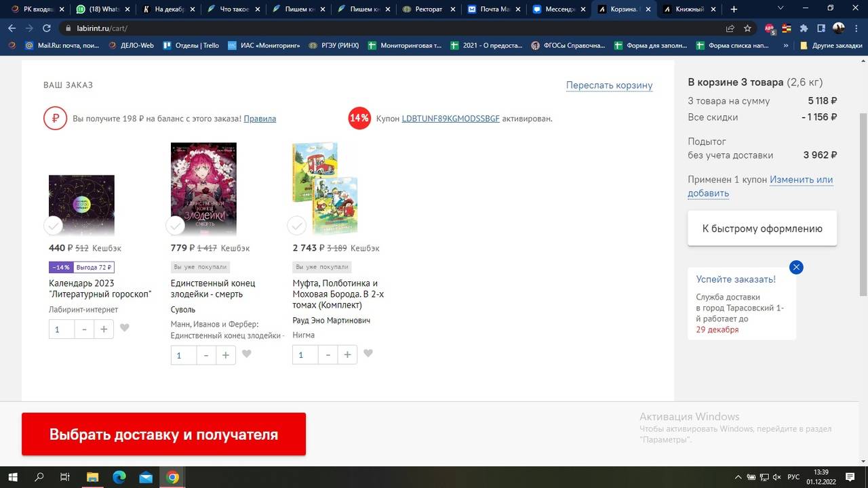Click coupon code LDBTUNF89KGMODSSBGF
This screenshot has height=488, width=868.
[450, 119]
